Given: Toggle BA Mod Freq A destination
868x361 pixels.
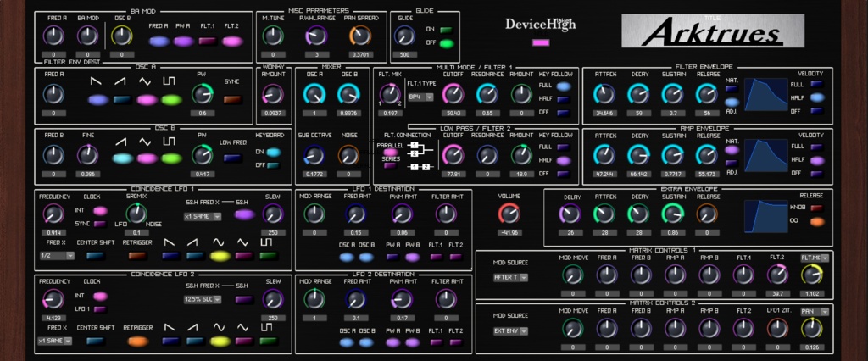Looking at the screenshot, I should (x=159, y=41).
